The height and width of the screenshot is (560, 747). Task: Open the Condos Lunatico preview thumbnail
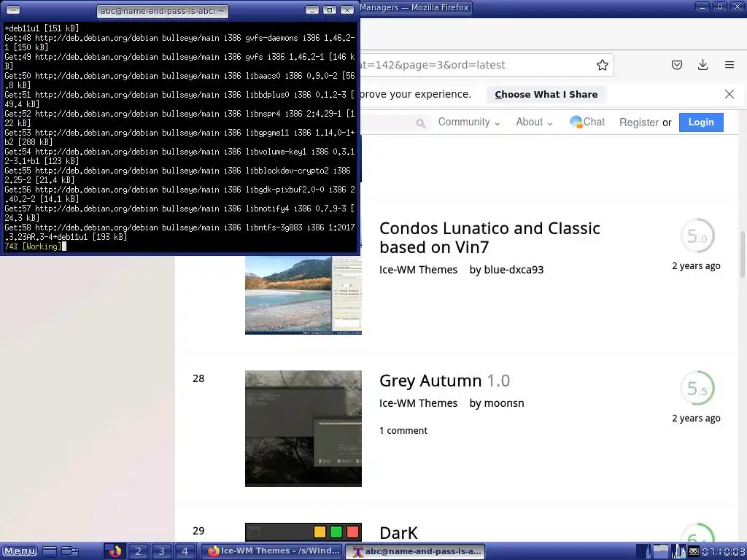pyautogui.click(x=303, y=295)
